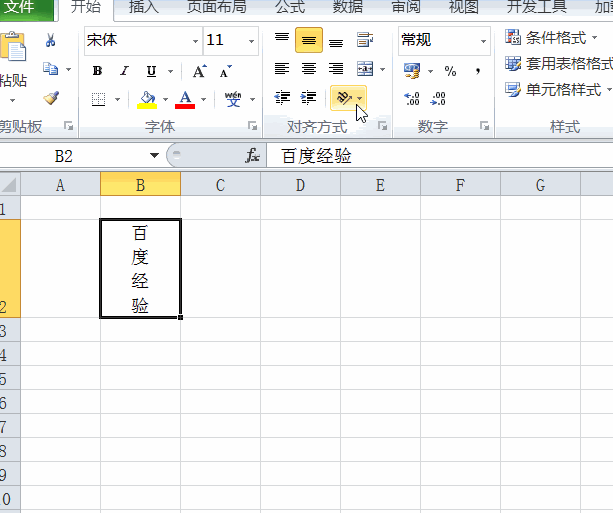The image size is (613, 513).
Task: Click the Cut scissors icon
Action: pos(50,40)
